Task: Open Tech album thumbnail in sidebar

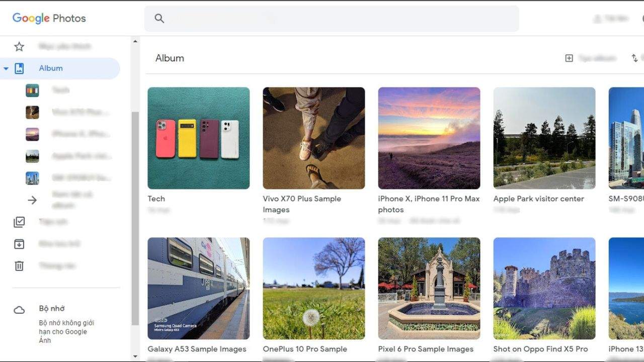Action: pyautogui.click(x=32, y=90)
